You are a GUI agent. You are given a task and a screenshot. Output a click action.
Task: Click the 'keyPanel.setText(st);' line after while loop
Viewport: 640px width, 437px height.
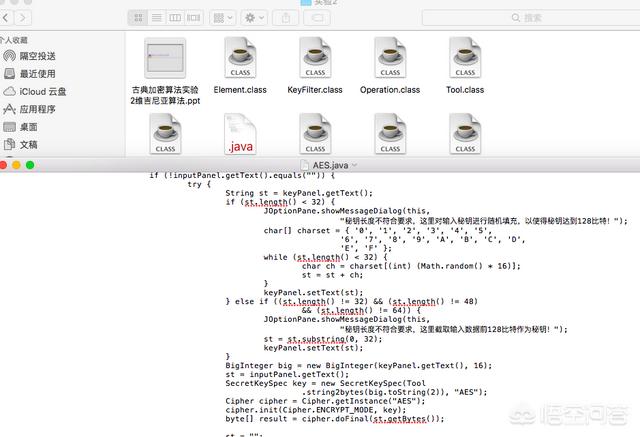pyautogui.click(x=313, y=293)
